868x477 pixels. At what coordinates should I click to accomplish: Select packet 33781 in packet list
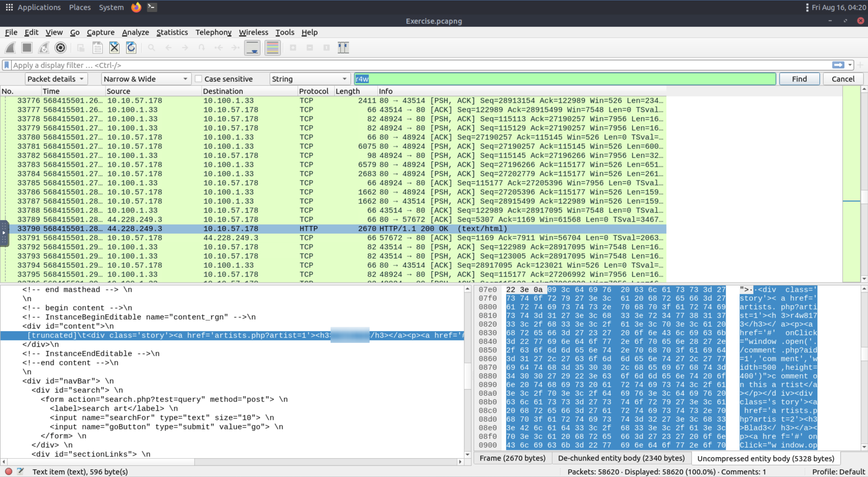(237, 146)
